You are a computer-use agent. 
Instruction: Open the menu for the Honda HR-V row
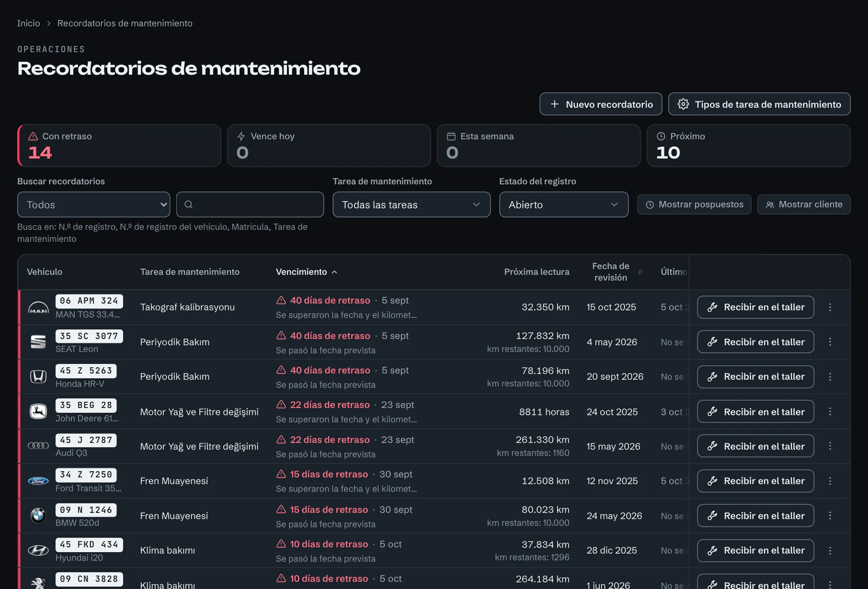coord(830,377)
